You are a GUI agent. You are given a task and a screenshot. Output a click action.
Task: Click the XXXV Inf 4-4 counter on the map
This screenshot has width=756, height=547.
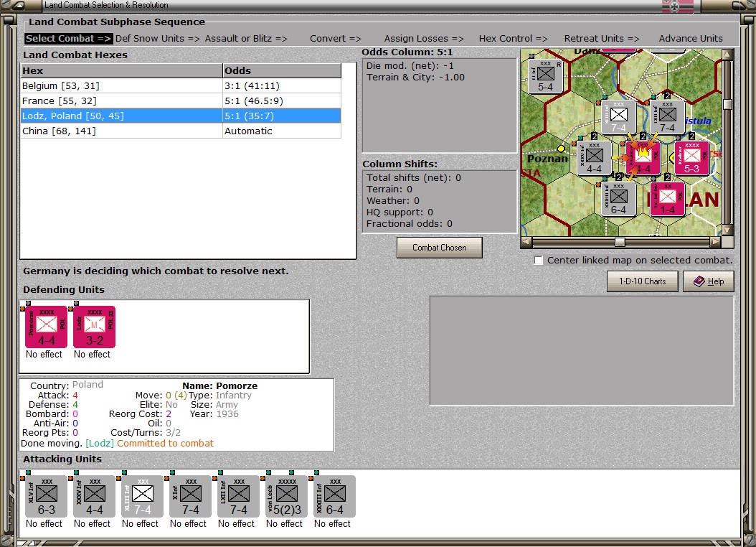pos(594,158)
